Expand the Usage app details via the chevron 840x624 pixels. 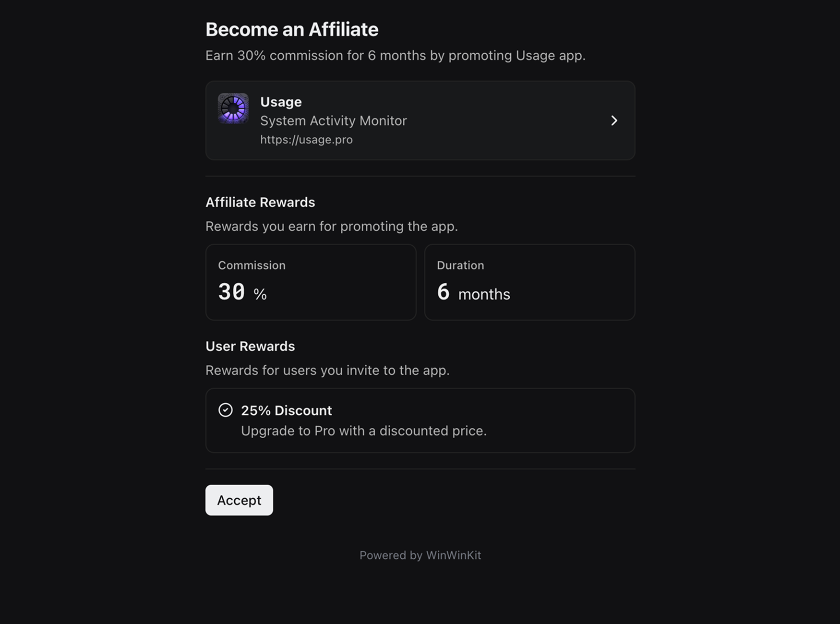coord(614,120)
